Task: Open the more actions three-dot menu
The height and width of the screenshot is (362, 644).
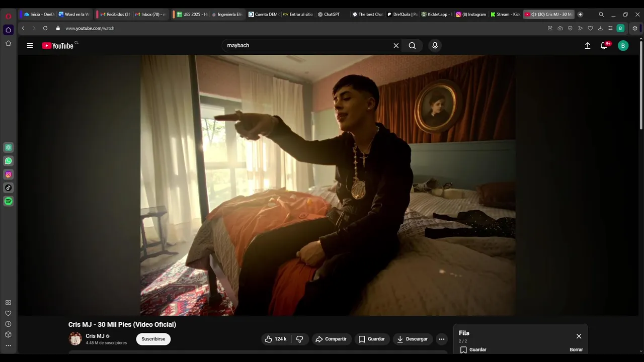Action: click(441, 339)
